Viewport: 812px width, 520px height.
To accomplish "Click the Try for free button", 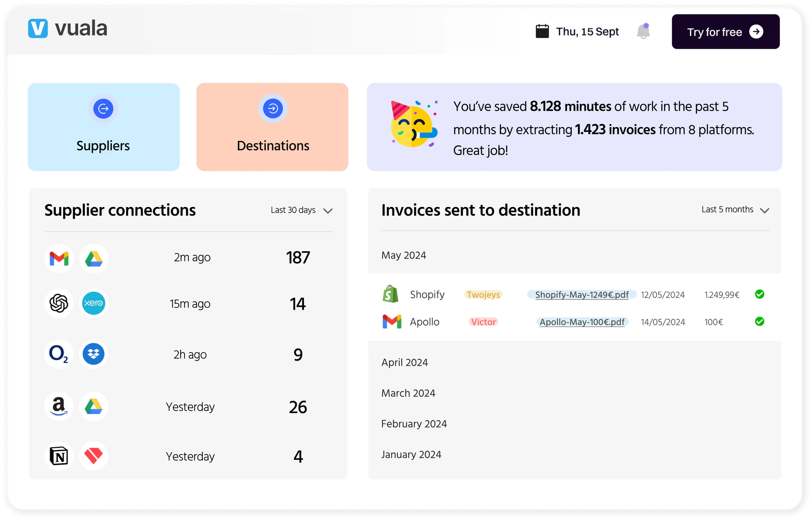I will tap(725, 31).
